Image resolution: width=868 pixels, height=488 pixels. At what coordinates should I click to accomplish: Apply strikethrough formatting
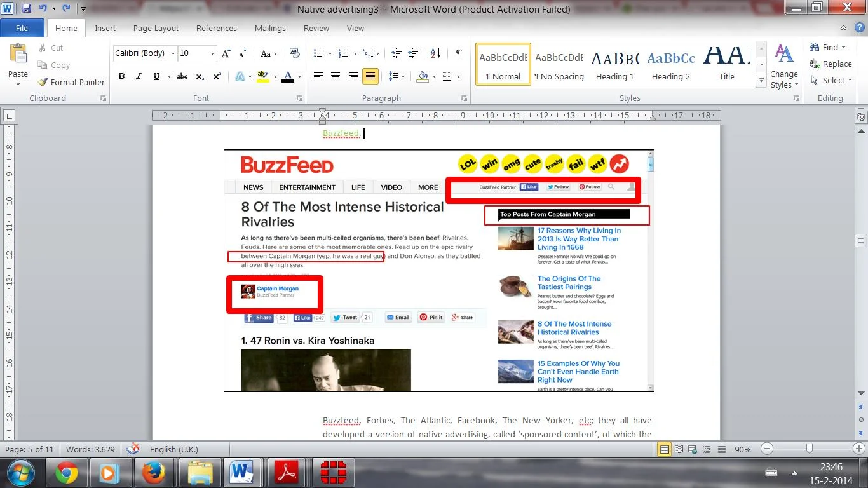coord(182,76)
